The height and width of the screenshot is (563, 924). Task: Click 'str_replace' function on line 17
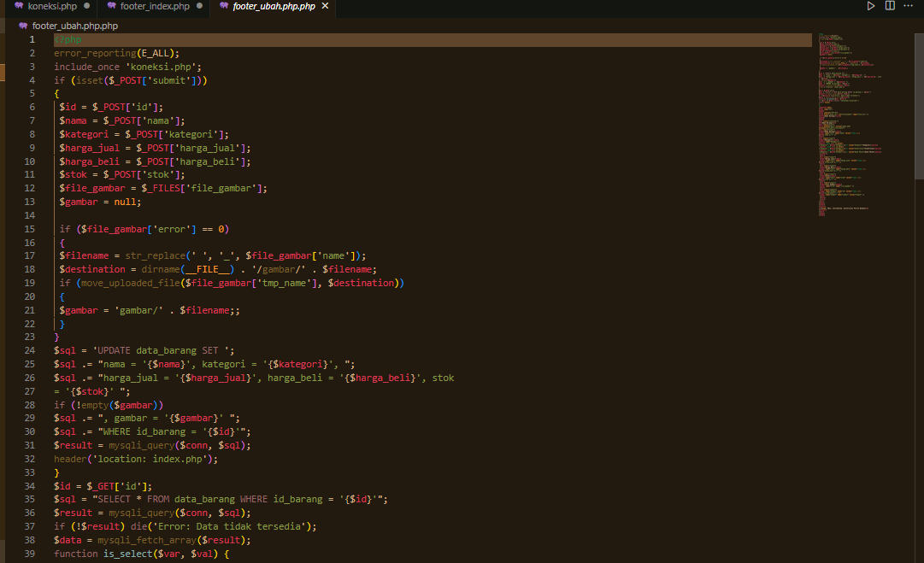(x=155, y=255)
